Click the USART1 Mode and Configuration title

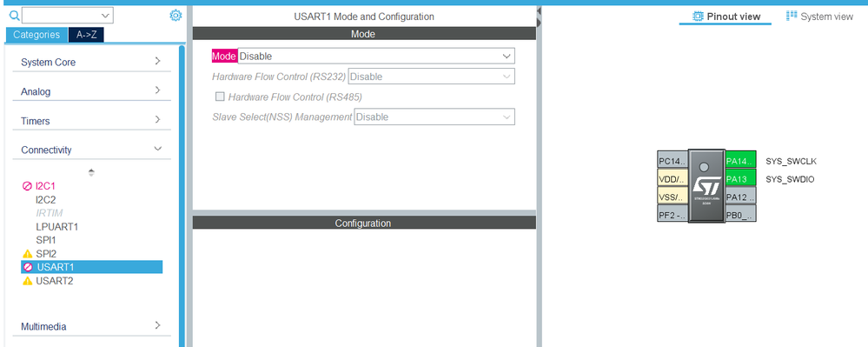click(364, 17)
